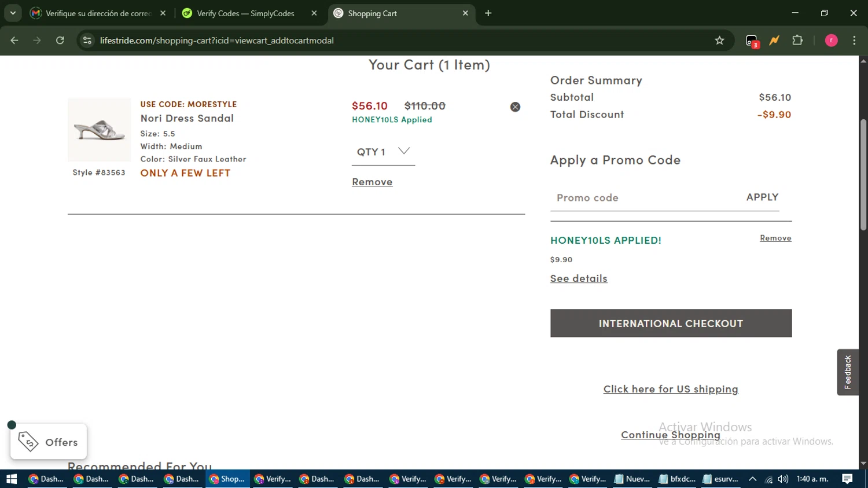The width and height of the screenshot is (868, 488).
Task: Open the Extensions puzzle menu
Action: (x=797, y=41)
